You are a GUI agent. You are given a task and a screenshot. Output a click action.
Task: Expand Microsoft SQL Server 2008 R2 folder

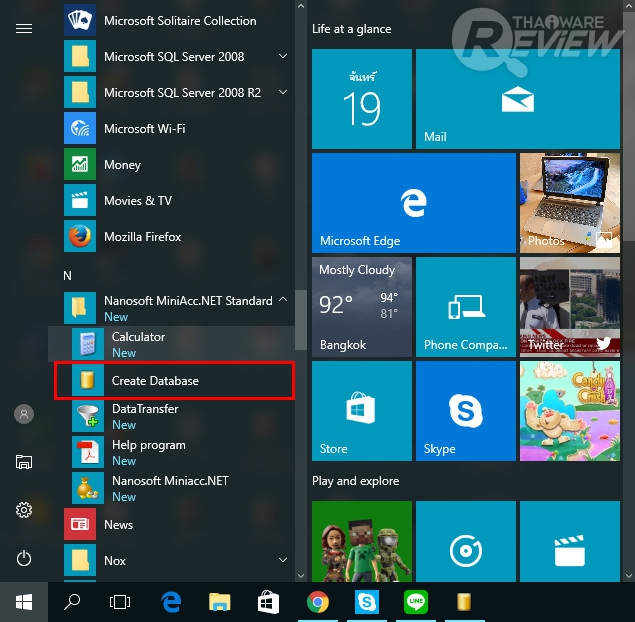pos(283,93)
